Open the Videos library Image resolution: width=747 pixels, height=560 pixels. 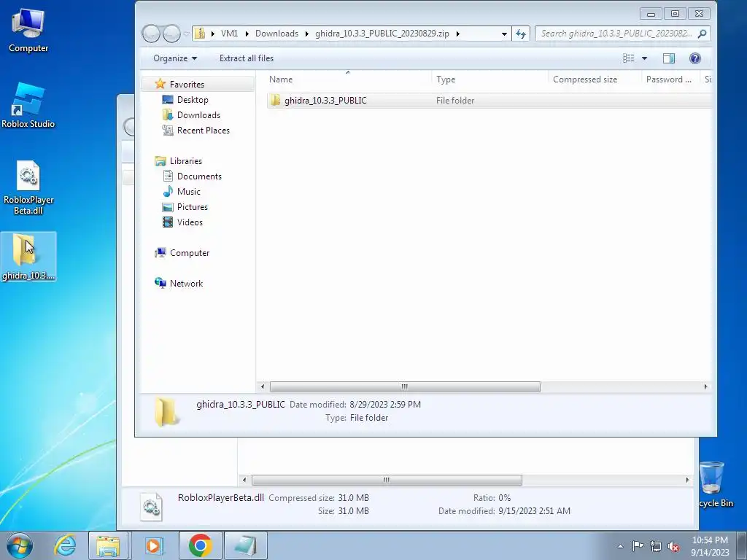[x=190, y=222]
